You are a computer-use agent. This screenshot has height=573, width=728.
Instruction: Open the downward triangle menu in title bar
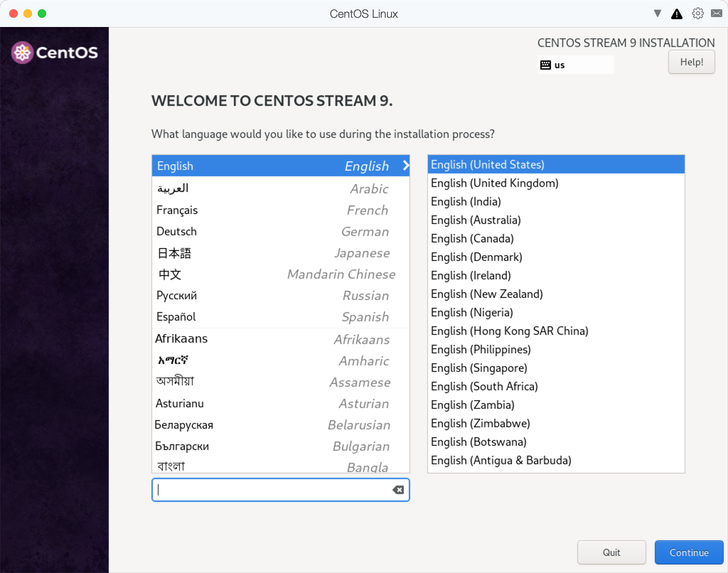tap(657, 14)
